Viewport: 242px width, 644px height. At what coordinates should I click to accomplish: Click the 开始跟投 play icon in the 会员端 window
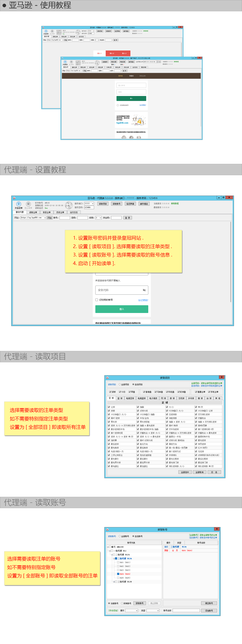[65, 62]
